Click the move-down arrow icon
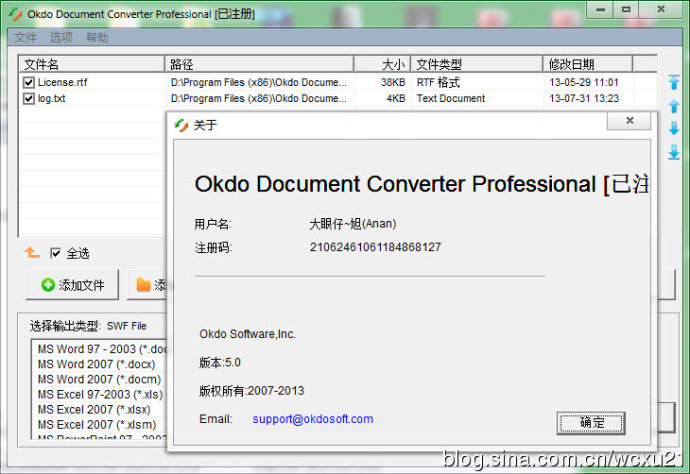The width and height of the screenshot is (690, 474). (x=674, y=129)
